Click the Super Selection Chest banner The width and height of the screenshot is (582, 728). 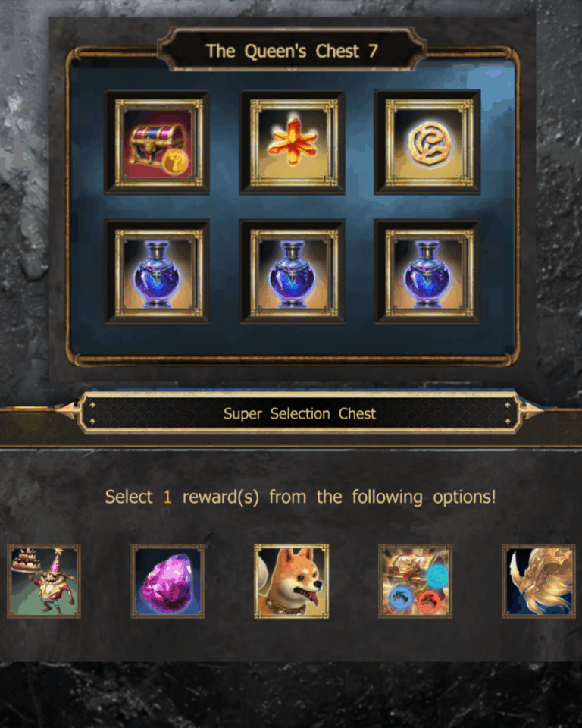pos(299,413)
